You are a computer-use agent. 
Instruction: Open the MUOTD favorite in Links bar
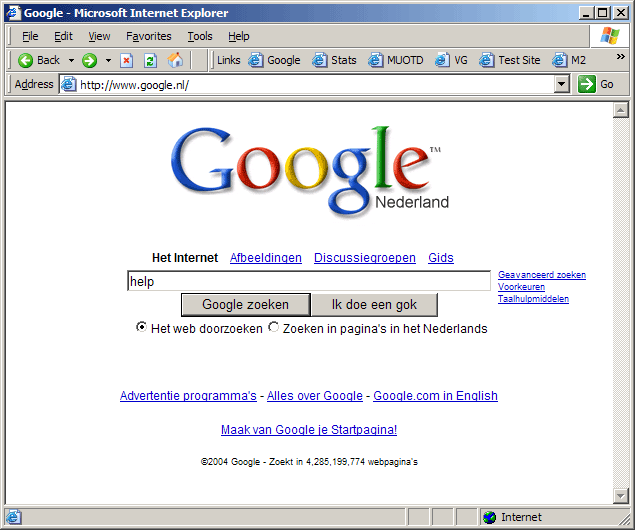(x=396, y=60)
